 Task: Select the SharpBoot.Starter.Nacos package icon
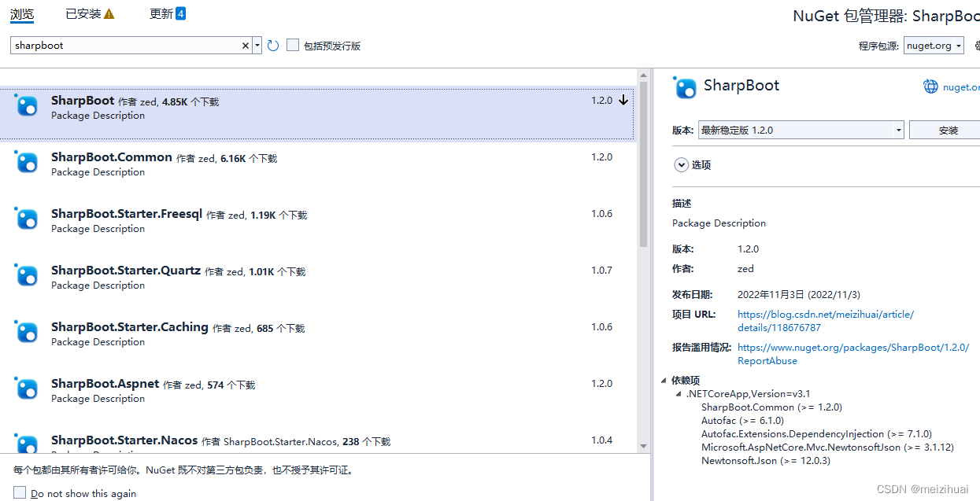point(27,444)
